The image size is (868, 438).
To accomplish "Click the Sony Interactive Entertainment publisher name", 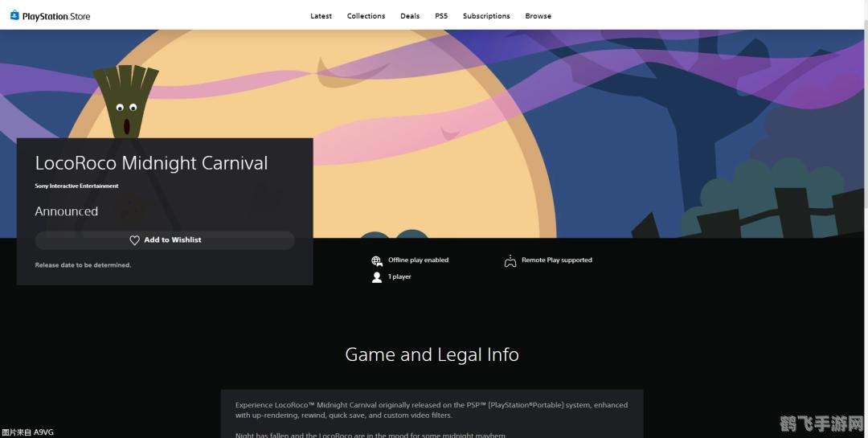I will click(x=76, y=186).
